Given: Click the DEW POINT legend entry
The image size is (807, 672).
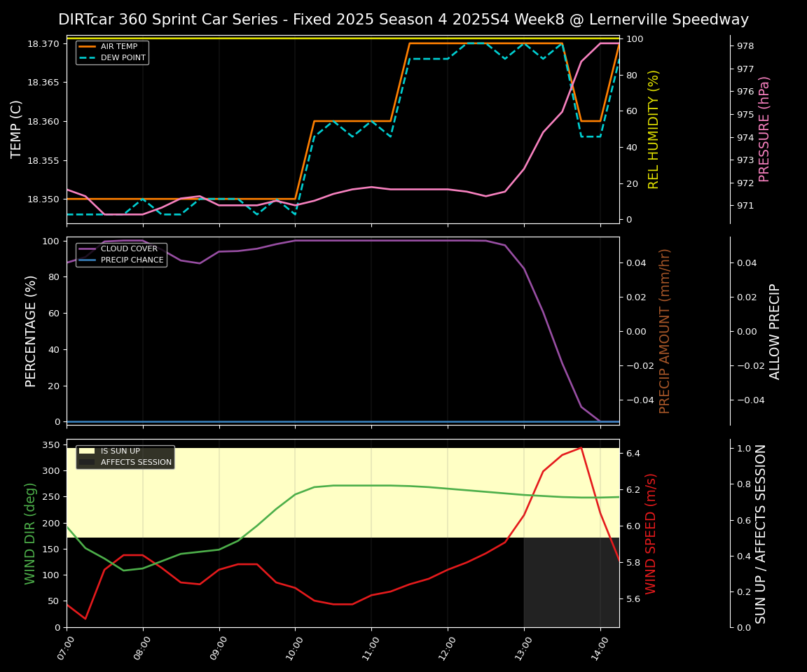Looking at the screenshot, I should pos(123,58).
